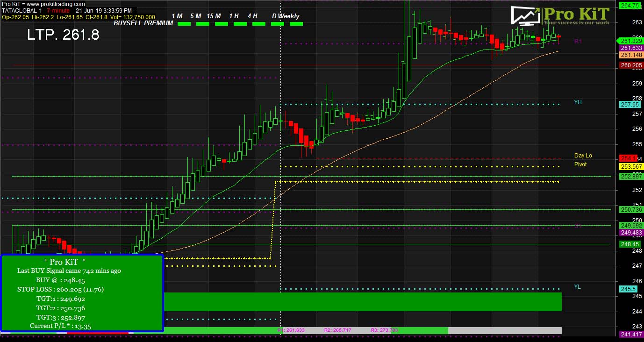Click the green Pro KiT signal info panel

[x=82, y=293]
